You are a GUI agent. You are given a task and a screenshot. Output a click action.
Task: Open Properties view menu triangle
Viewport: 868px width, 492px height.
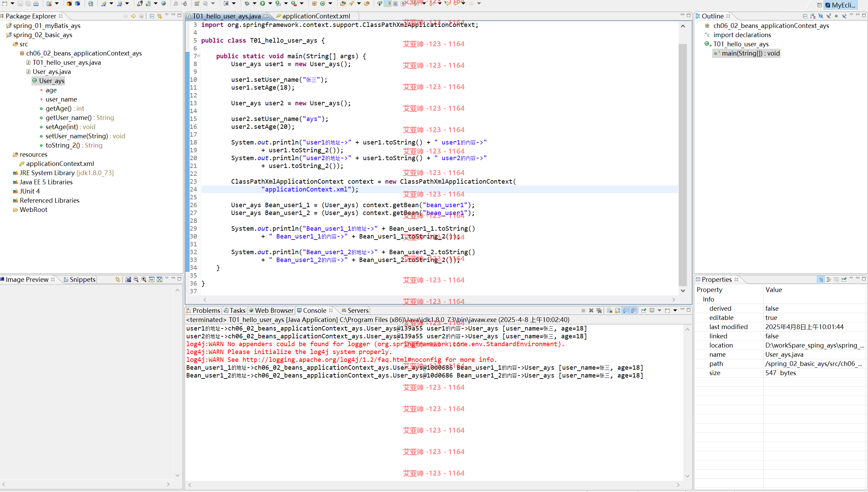851,278
